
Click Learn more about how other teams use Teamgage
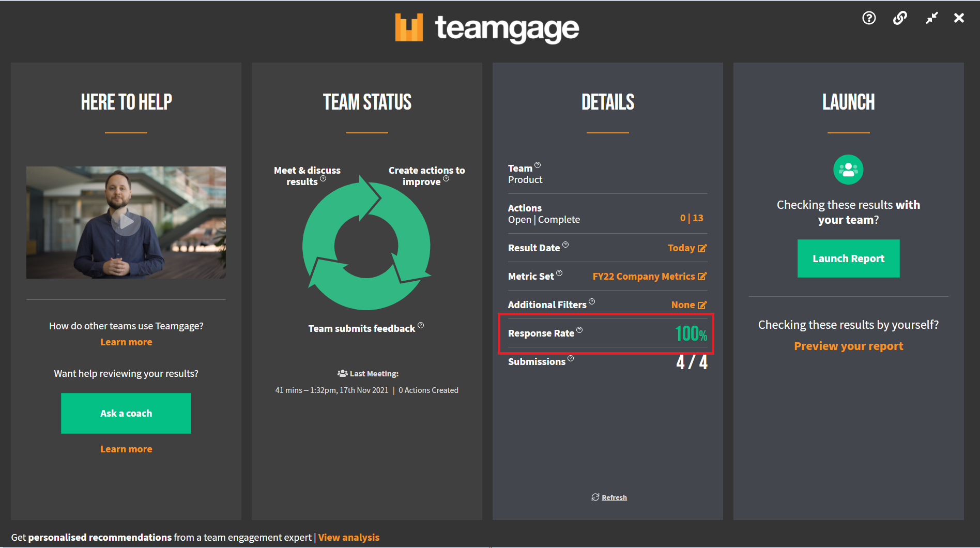coord(126,342)
